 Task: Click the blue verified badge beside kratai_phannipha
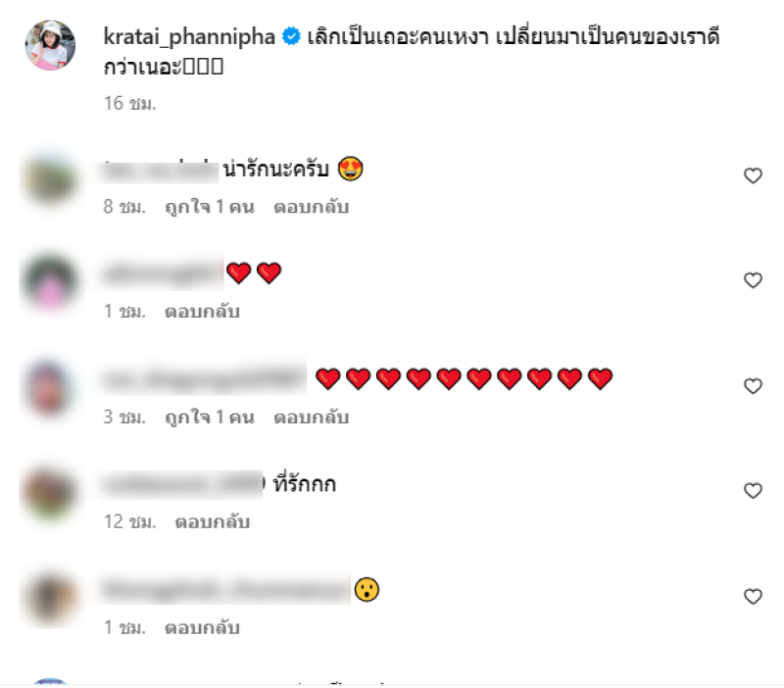291,36
